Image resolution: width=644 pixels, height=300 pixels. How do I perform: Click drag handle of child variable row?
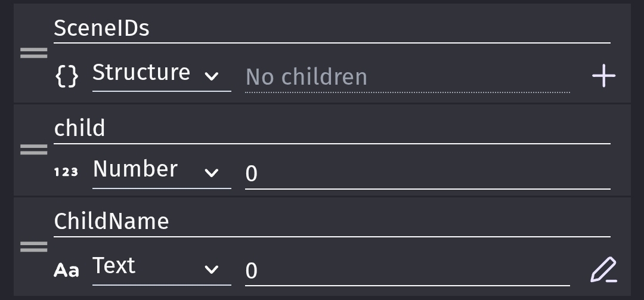(33, 150)
